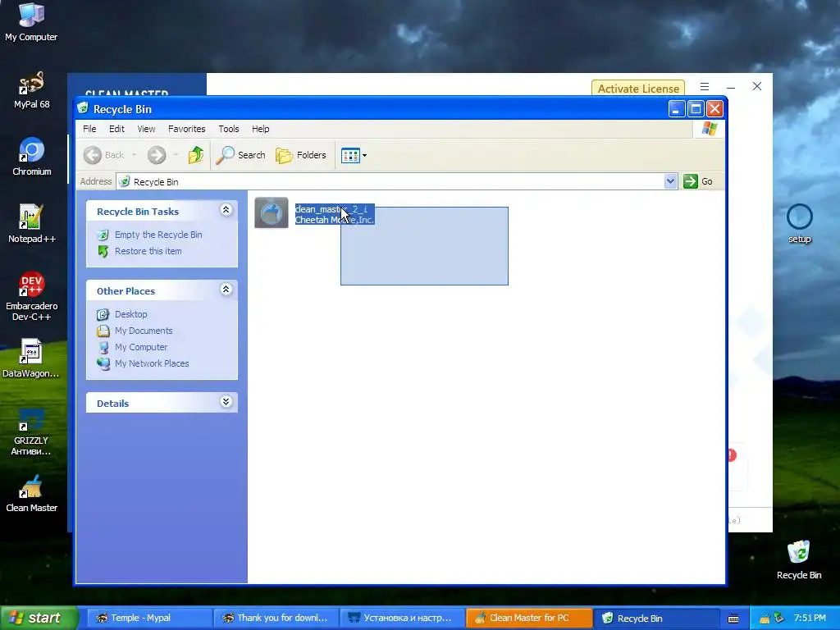840x630 pixels.
Task: Click Recycle Bin taskbar button
Action: point(656,618)
